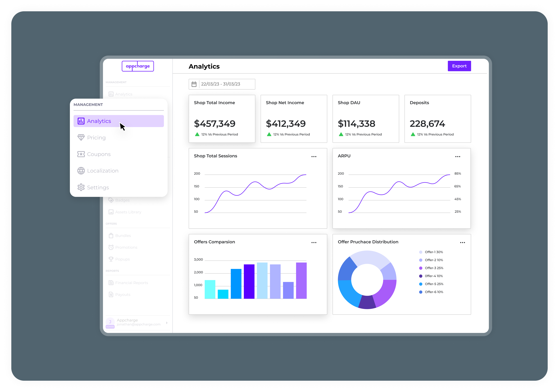Click the Coupons ticket icon
The height and width of the screenshot is (392, 559).
tap(81, 154)
